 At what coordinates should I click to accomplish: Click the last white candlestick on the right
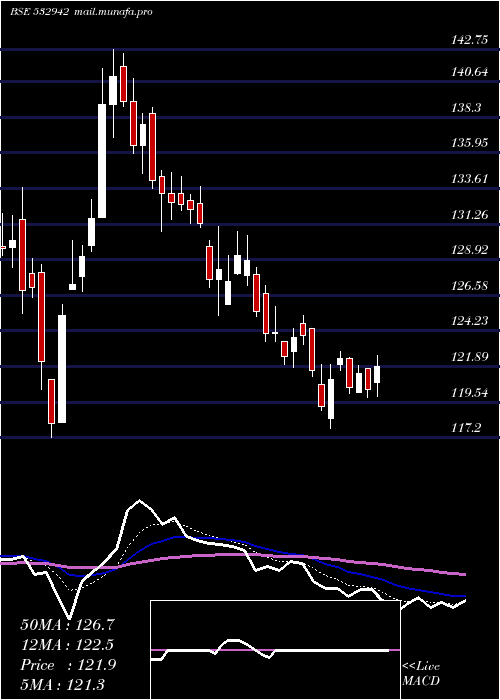click(377, 374)
